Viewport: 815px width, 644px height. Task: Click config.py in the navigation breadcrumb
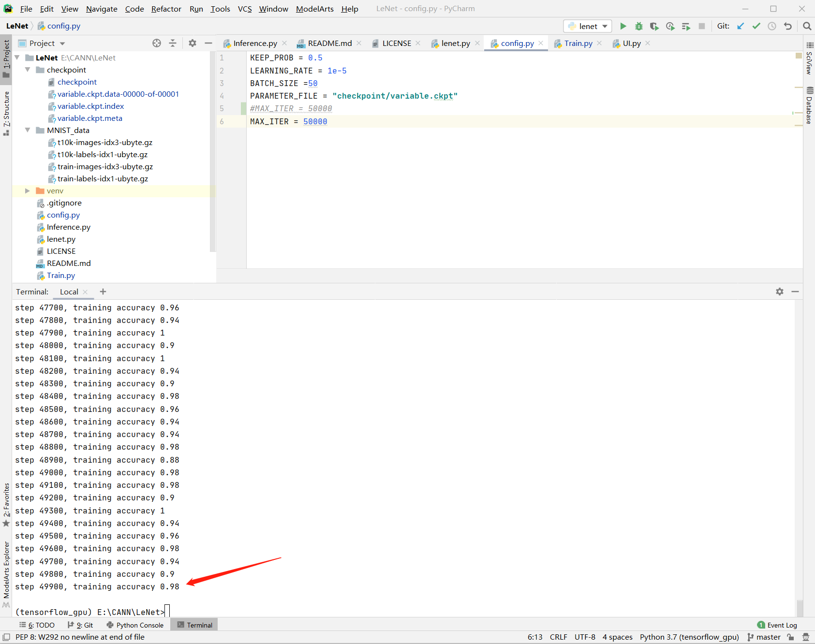click(x=59, y=26)
